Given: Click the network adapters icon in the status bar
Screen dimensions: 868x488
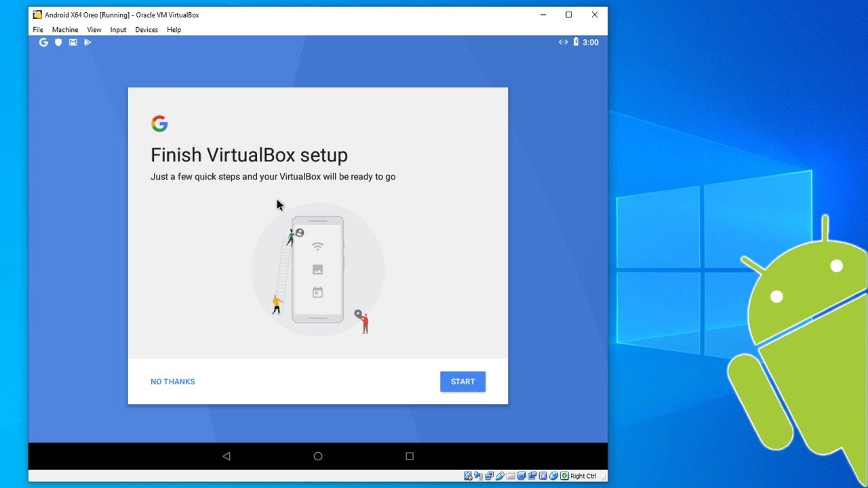Looking at the screenshot, I should click(489, 476).
